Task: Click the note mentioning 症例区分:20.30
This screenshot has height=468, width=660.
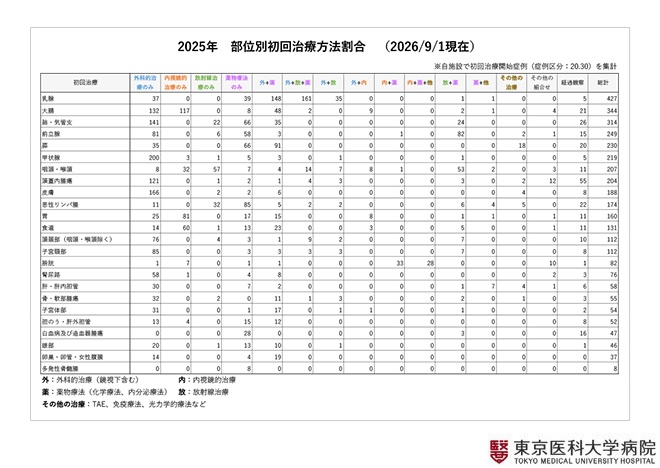Action: coord(525,66)
